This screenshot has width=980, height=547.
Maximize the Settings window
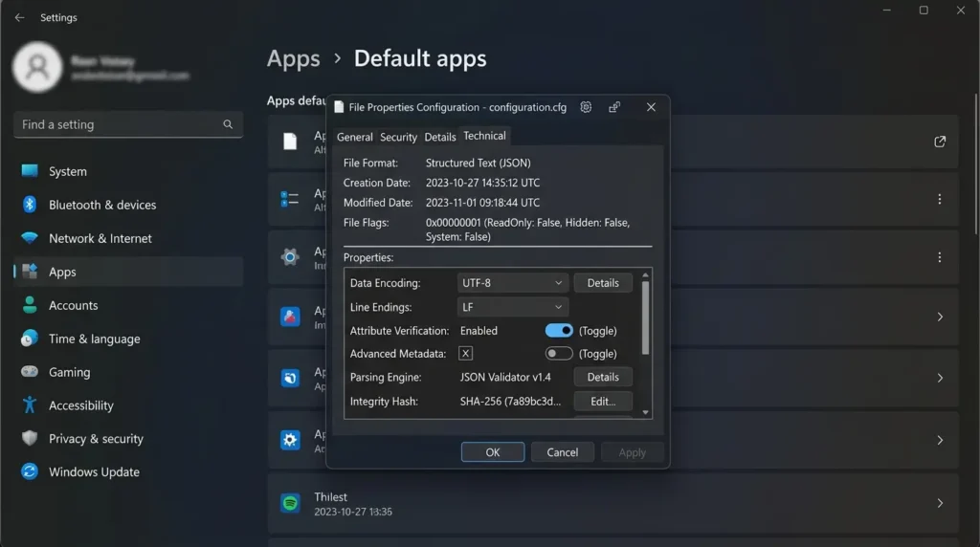point(924,11)
